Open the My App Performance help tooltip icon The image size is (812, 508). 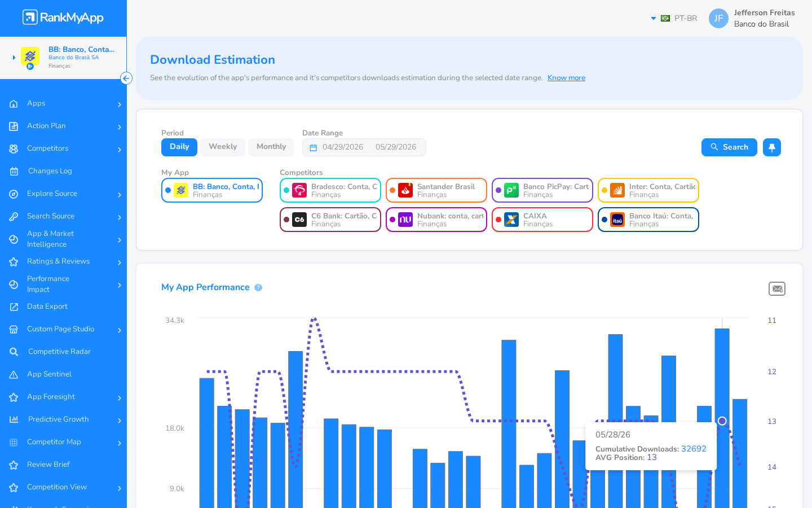point(258,288)
